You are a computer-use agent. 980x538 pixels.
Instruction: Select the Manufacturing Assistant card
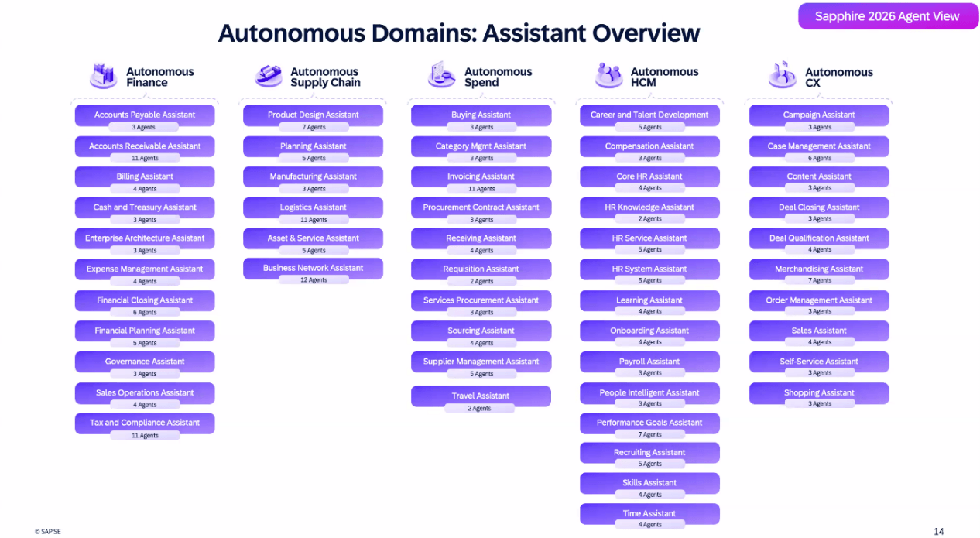313,176
